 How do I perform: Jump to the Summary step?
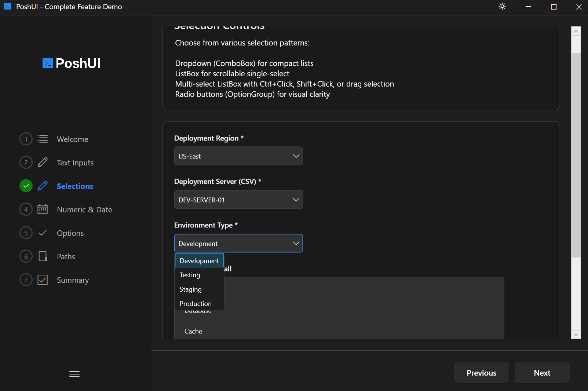[73, 280]
